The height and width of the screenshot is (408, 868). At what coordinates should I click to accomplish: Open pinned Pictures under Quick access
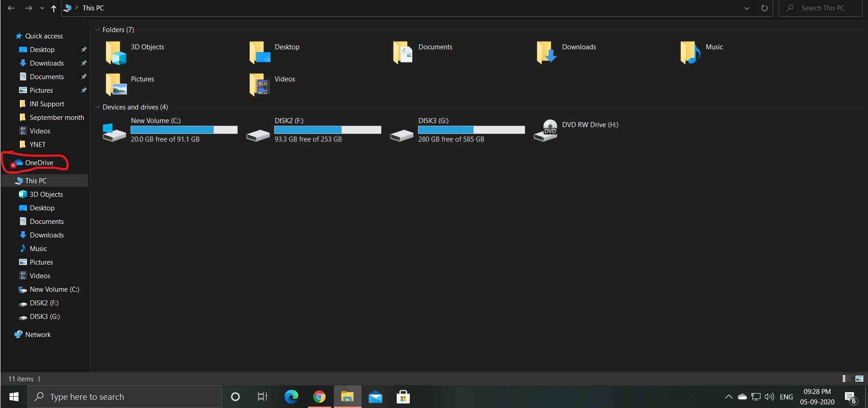point(41,90)
